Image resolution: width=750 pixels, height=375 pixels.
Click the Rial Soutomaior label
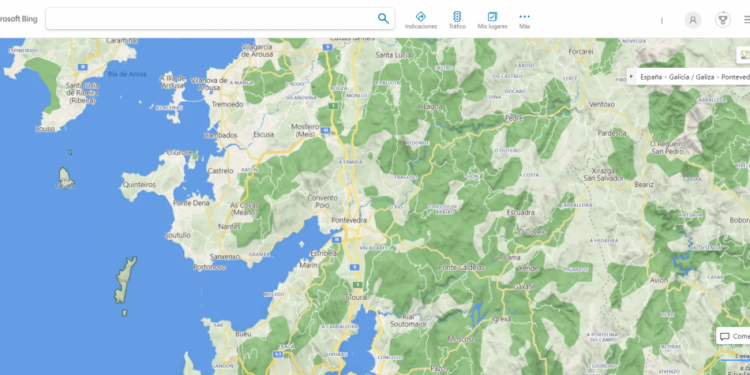(408, 320)
